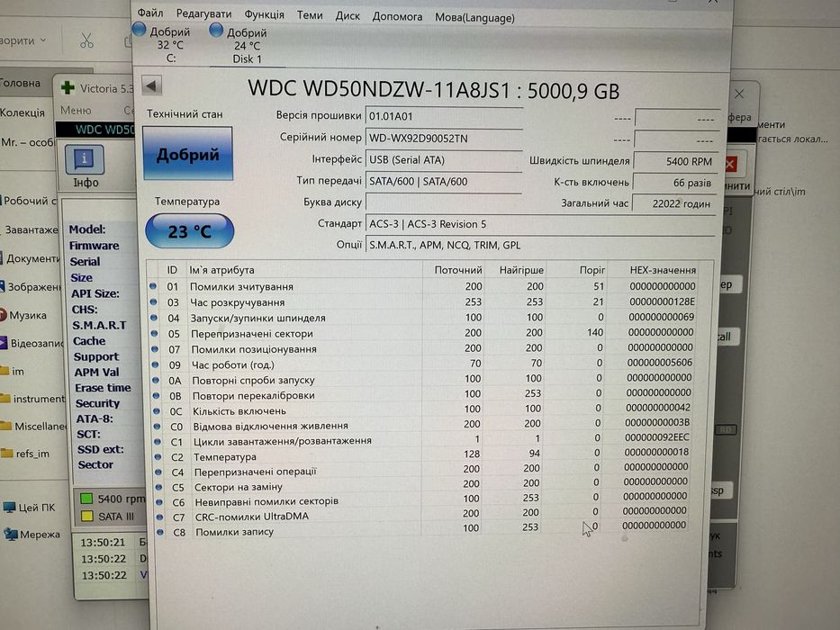Click status circle of attribute 05 row
The image size is (840, 630).
coord(155,333)
